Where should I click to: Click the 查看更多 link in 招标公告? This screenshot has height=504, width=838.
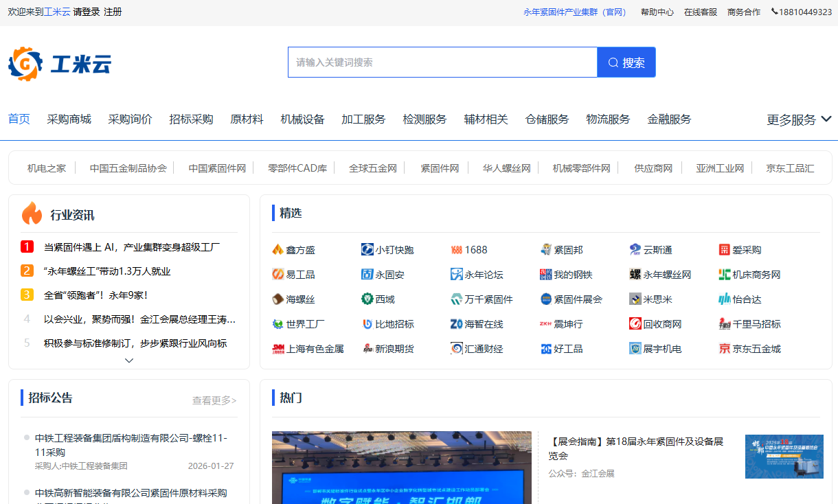point(214,400)
